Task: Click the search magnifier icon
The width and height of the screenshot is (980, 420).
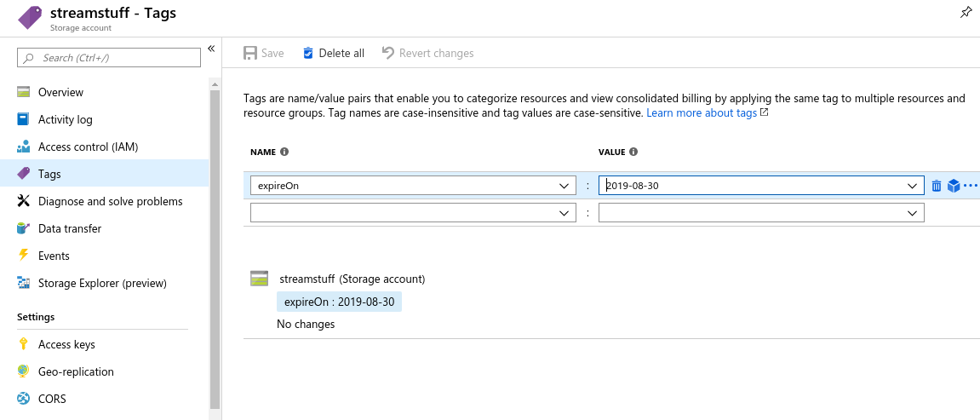Action: (x=28, y=58)
